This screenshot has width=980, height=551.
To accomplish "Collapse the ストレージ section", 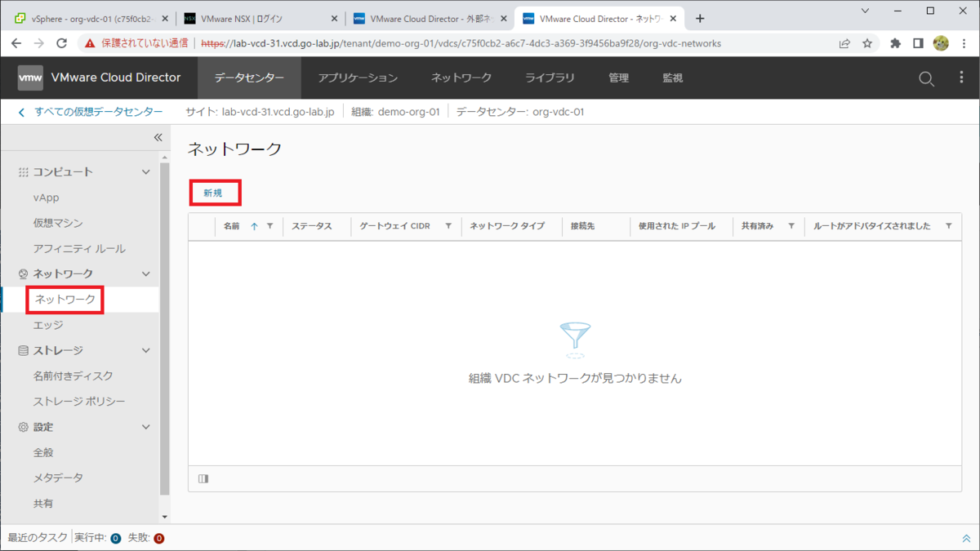I will coord(146,351).
